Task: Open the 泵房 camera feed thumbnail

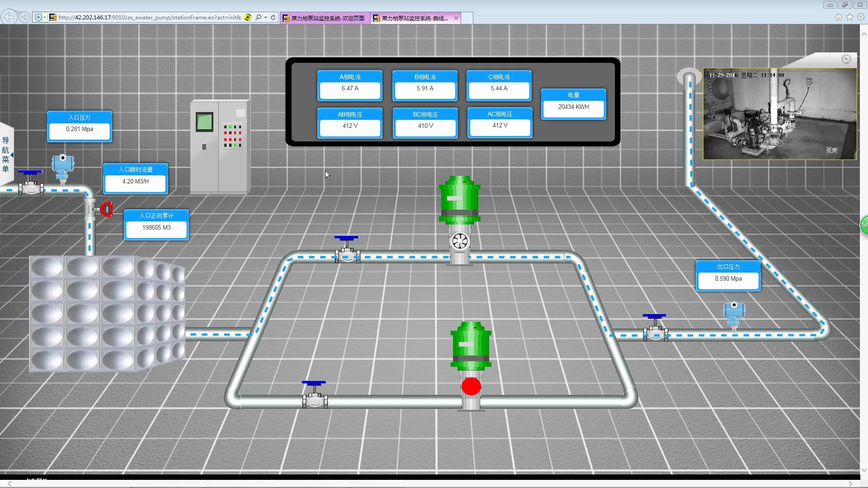Action: pyautogui.click(x=779, y=114)
